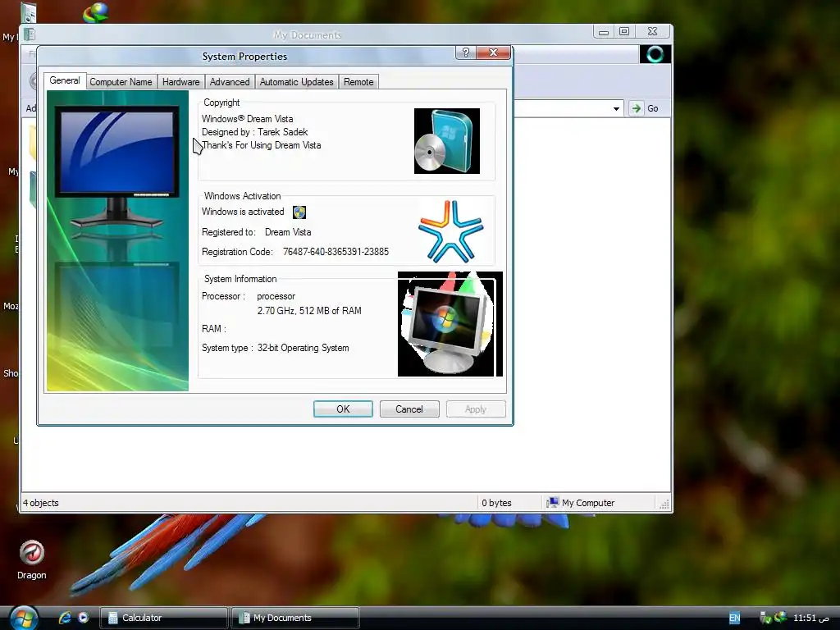
Task: Click '2.70 GHz, 512 MB of RAM' text
Action: tap(309, 311)
